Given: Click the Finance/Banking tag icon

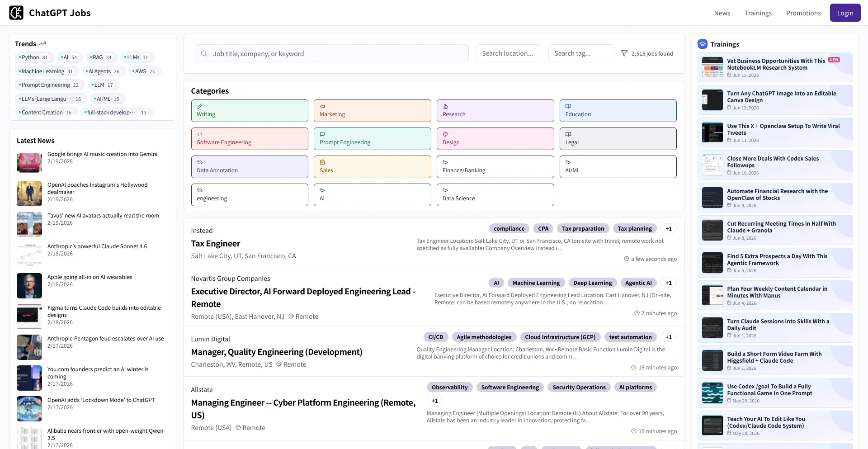Looking at the screenshot, I should coord(445,162).
